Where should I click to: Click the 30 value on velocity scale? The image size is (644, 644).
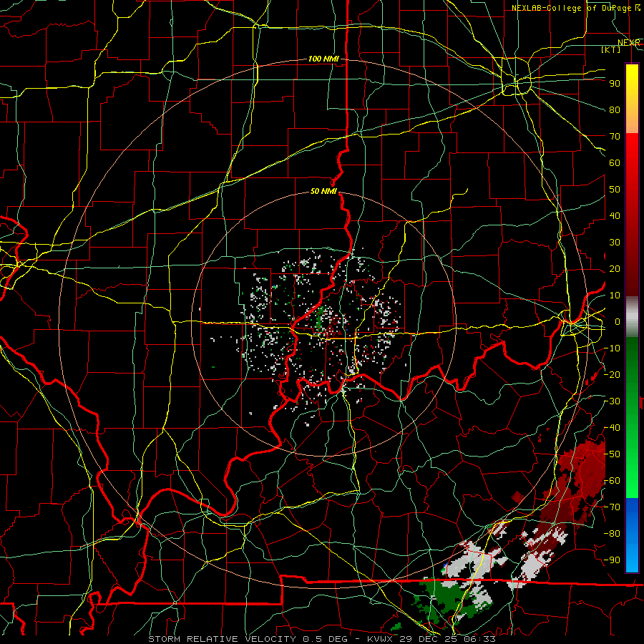pyautogui.click(x=615, y=243)
